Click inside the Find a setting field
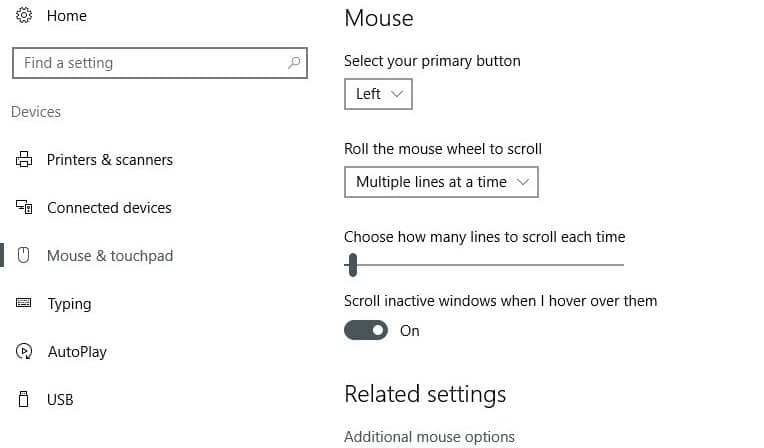This screenshot has width=764, height=448. tap(150, 63)
